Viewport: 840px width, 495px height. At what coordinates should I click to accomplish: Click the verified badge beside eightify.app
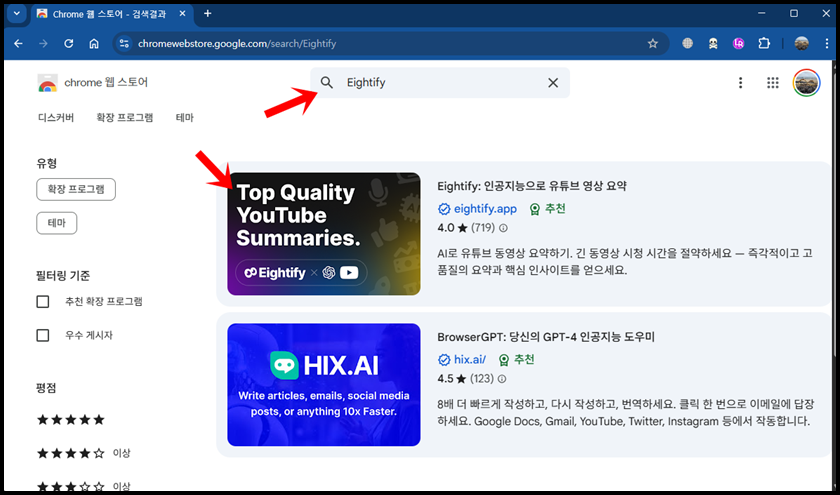click(x=444, y=209)
